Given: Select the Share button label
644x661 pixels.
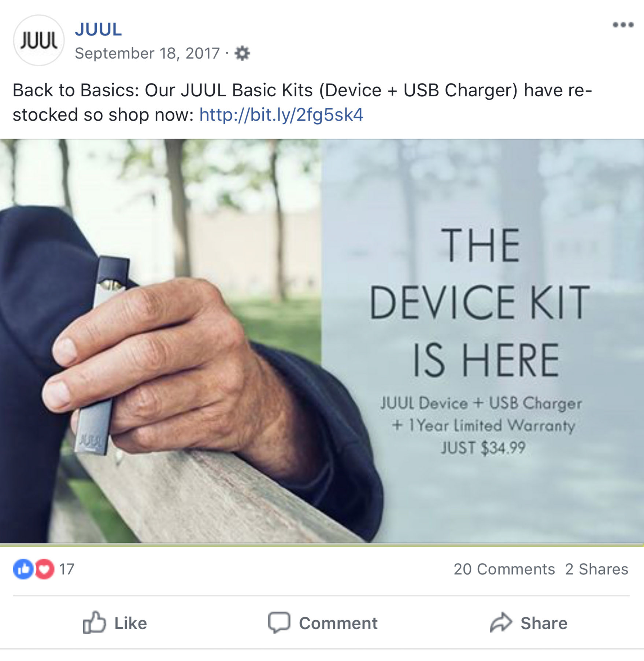Looking at the screenshot, I should point(544,623).
